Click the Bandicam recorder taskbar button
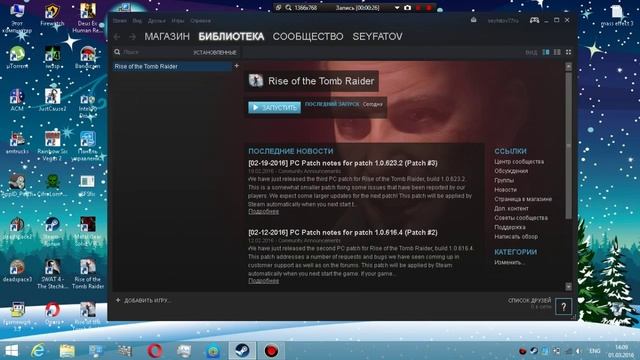The image size is (640, 360). coord(271,351)
